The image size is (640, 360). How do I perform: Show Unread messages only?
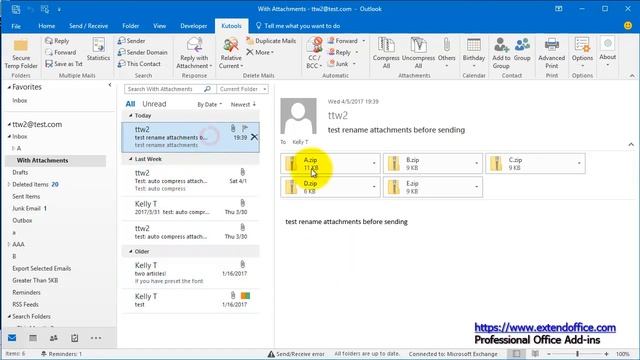[x=154, y=104]
